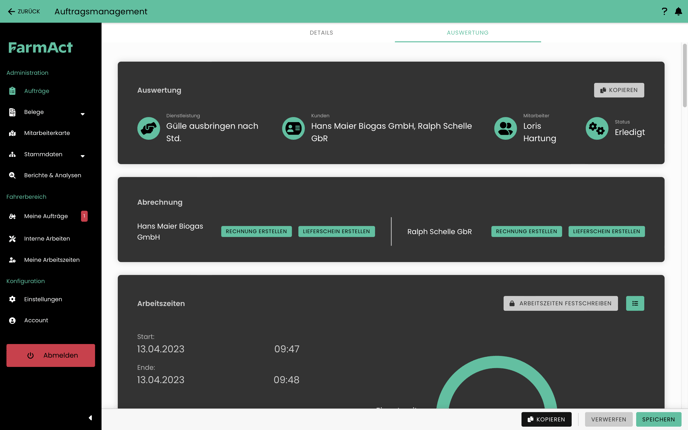This screenshot has width=688, height=430.
Task: Click the Meine Aufträge tractor icon
Action: pyautogui.click(x=12, y=216)
